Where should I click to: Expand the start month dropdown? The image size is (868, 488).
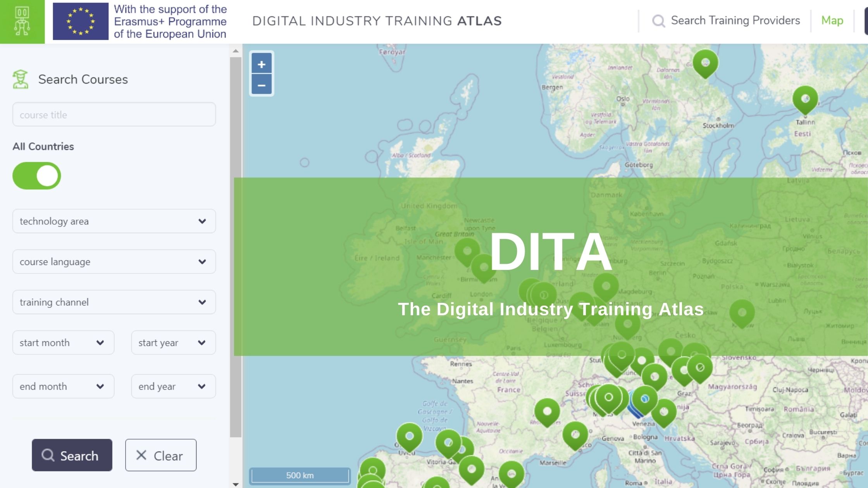pyautogui.click(x=63, y=343)
